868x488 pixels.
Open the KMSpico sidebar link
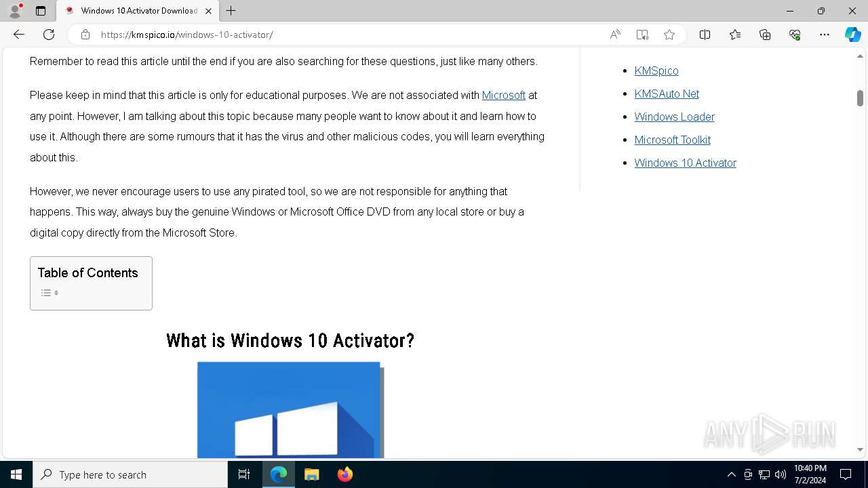click(656, 70)
